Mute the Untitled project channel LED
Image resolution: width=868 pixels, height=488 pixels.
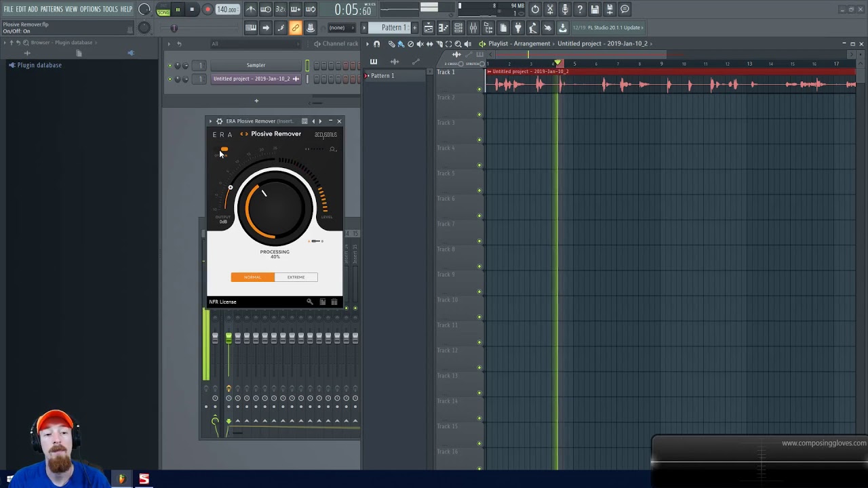coord(170,79)
